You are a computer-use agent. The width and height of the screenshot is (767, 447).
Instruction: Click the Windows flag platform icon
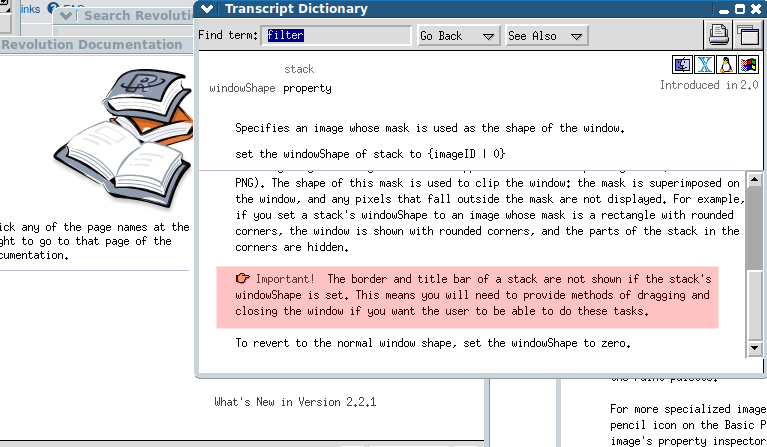pyautogui.click(x=748, y=64)
